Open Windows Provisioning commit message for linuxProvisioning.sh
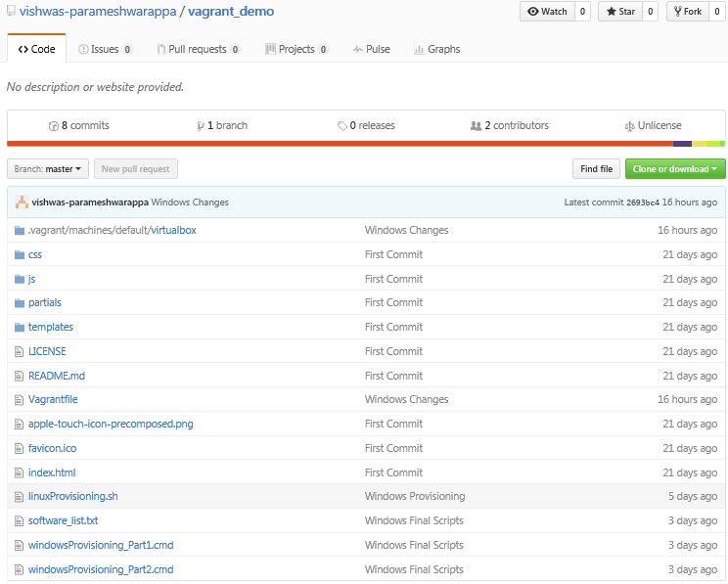Image resolution: width=728 pixels, height=584 pixels. (x=415, y=497)
